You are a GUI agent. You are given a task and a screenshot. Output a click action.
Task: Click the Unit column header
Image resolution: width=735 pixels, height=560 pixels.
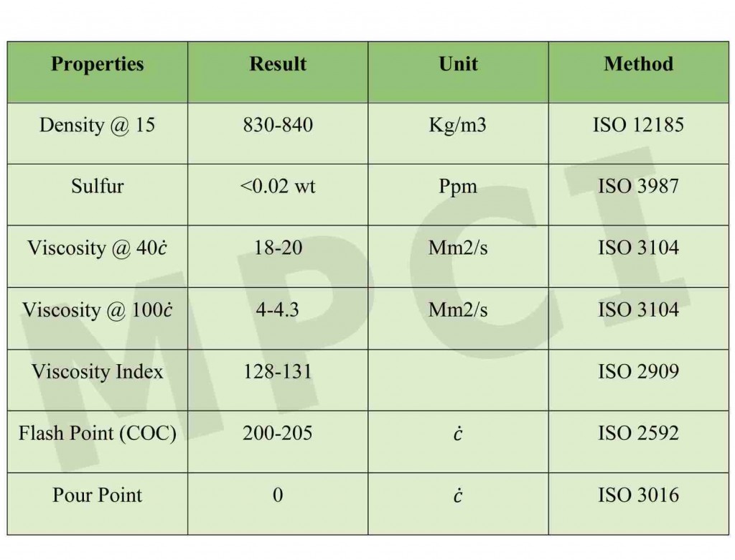458,65
